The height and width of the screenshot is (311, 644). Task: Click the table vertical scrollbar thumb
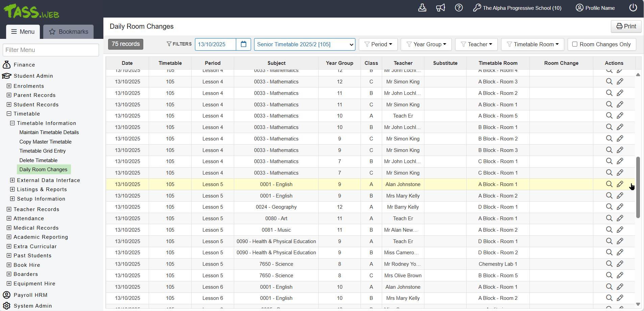click(638, 187)
